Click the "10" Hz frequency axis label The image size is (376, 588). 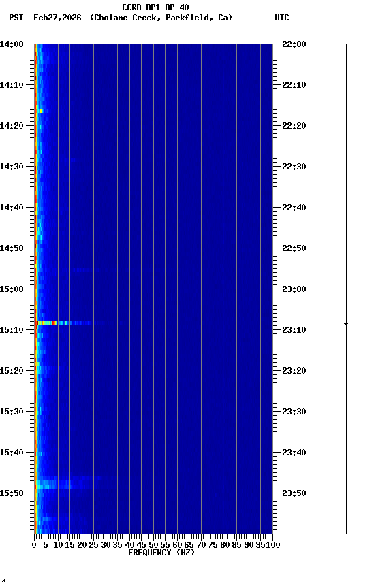click(58, 545)
